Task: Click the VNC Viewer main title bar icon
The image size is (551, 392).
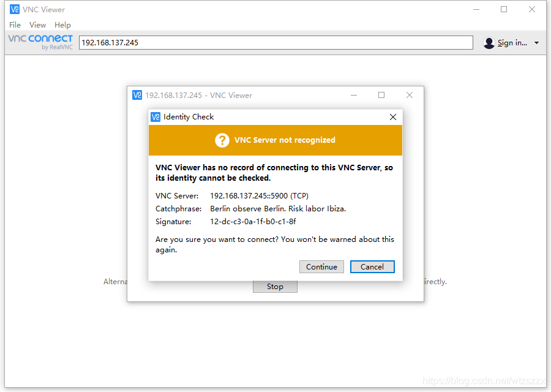Action: pos(15,9)
